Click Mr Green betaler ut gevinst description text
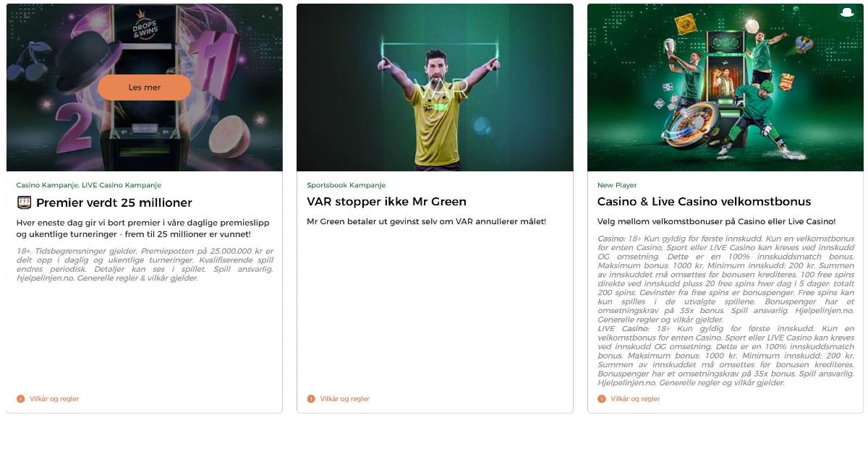The height and width of the screenshot is (454, 868). (427, 221)
